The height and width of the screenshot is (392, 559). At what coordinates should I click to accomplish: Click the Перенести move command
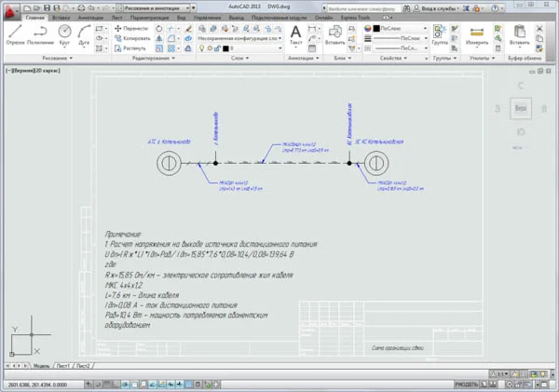pos(131,28)
